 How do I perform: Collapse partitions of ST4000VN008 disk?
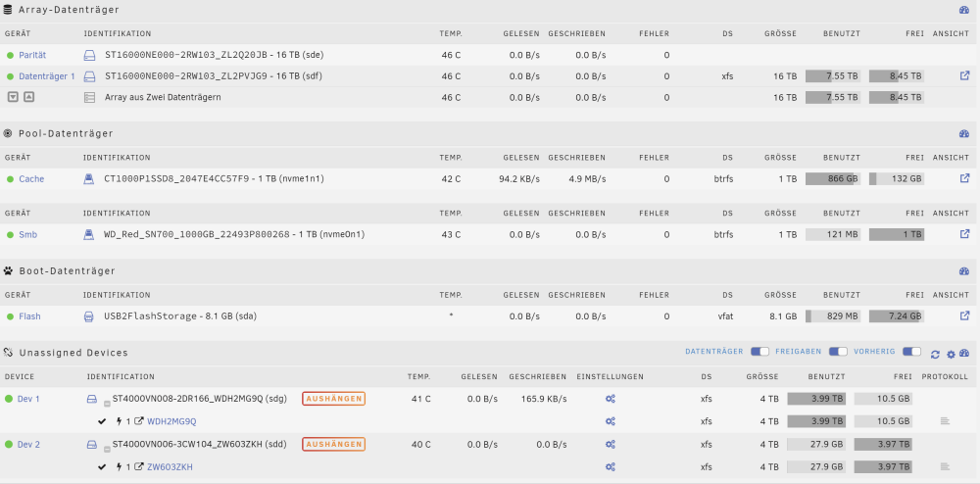point(107,404)
